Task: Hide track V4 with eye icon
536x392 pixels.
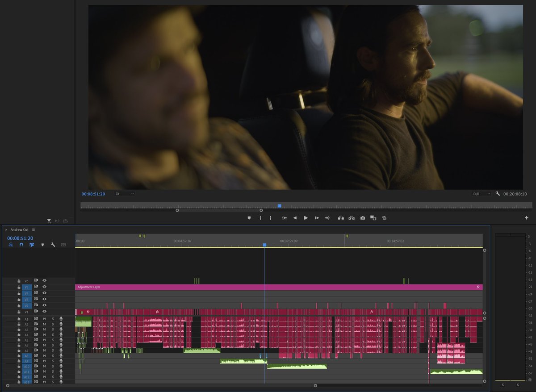Action: [x=44, y=293]
